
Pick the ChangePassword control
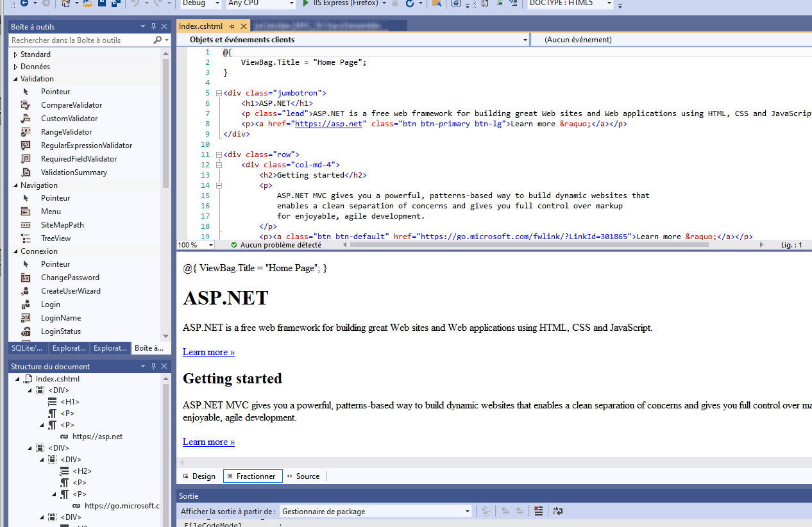(70, 278)
